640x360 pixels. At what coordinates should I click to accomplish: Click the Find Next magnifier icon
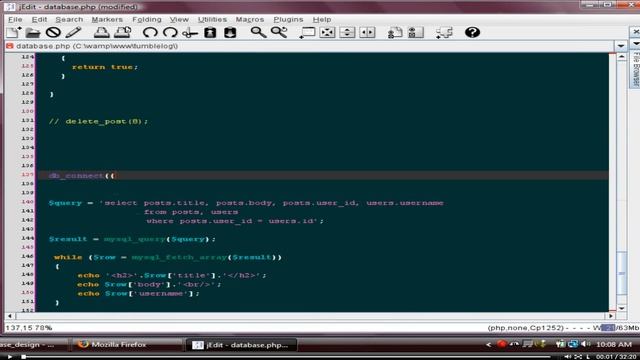(279, 32)
